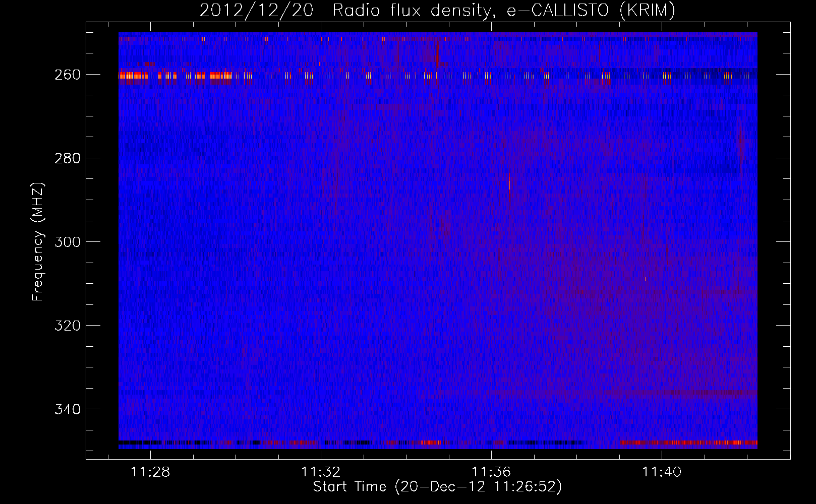Click the 11:28 time tick label
This screenshot has width=816, height=504.
[150, 472]
